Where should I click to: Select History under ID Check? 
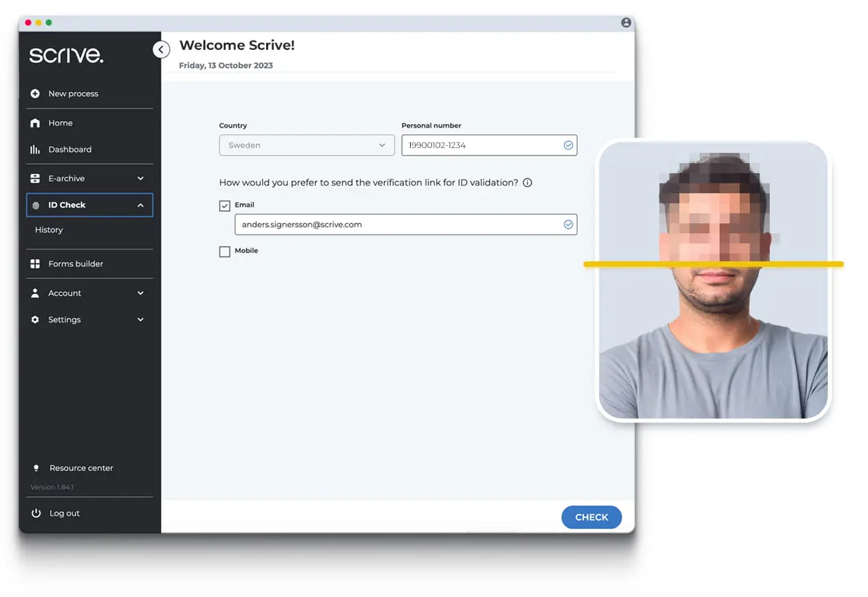point(49,230)
